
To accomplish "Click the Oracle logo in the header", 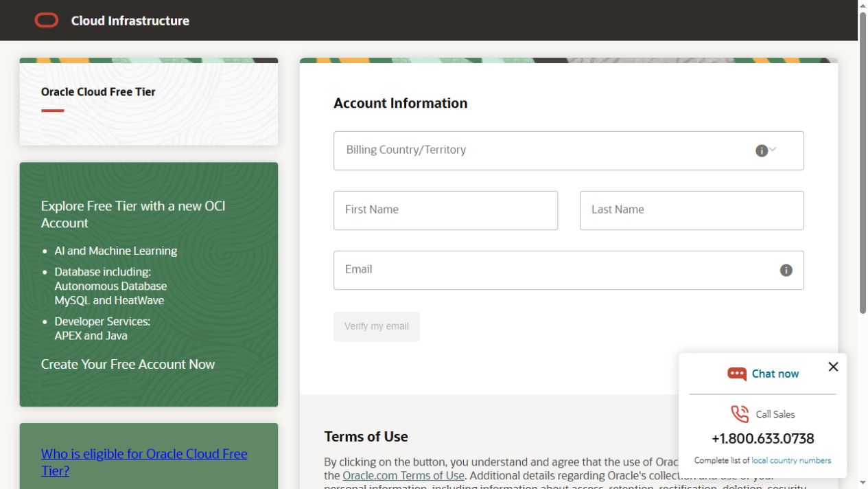I will (x=47, y=21).
